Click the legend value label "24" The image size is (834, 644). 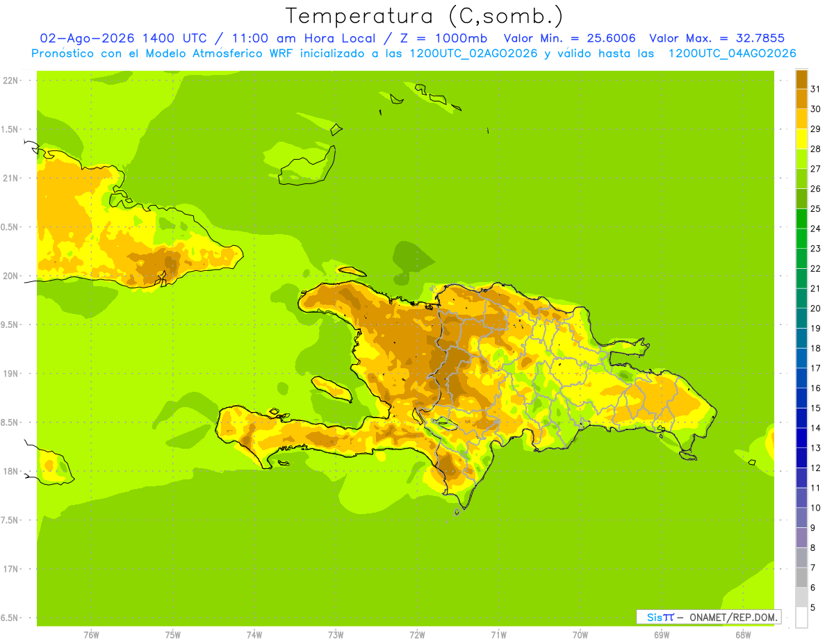(815, 229)
